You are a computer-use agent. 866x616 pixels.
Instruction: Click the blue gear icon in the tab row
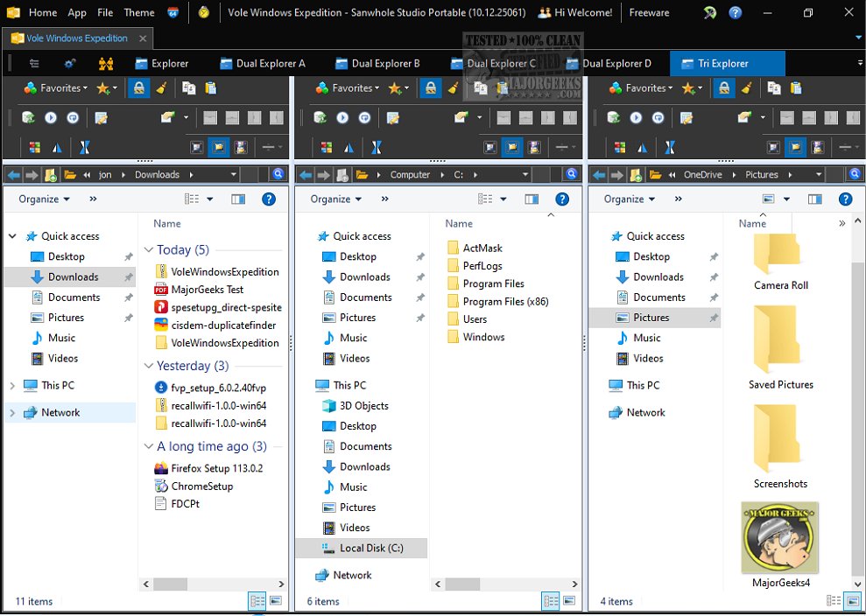pos(69,64)
